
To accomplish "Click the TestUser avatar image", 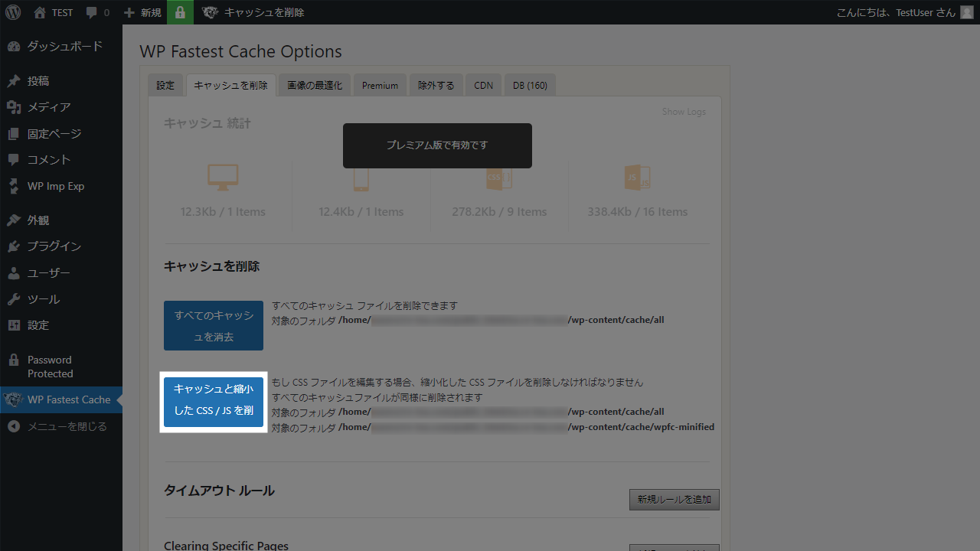I will tap(966, 12).
